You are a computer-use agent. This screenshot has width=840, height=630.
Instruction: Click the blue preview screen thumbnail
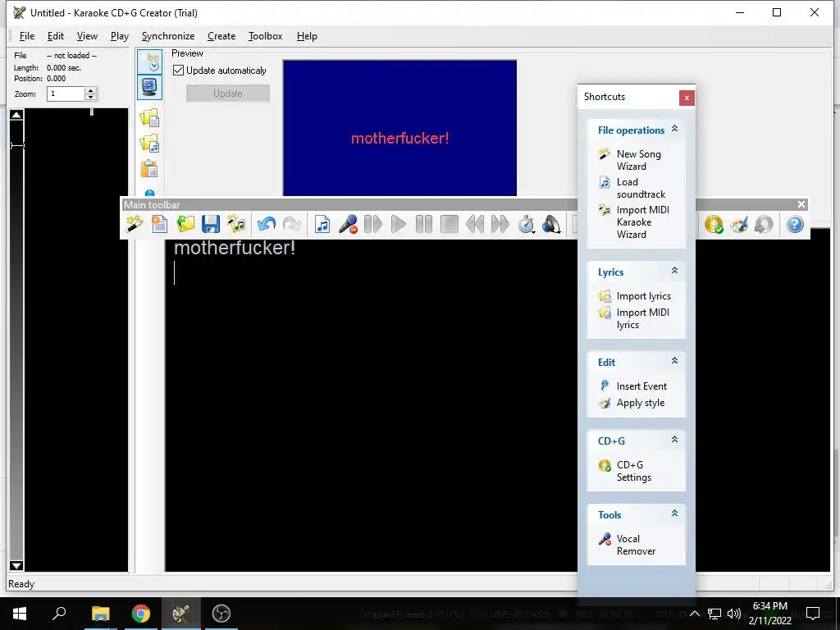click(x=399, y=128)
